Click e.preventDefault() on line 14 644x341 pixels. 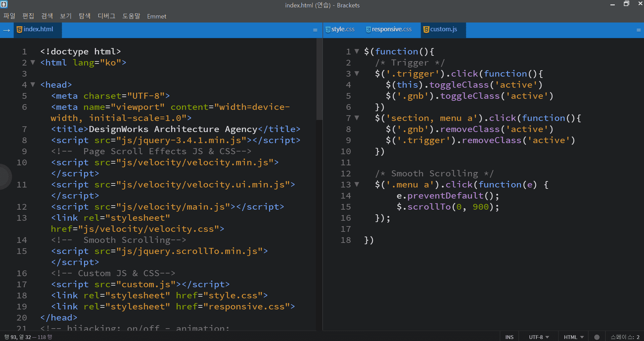point(448,196)
